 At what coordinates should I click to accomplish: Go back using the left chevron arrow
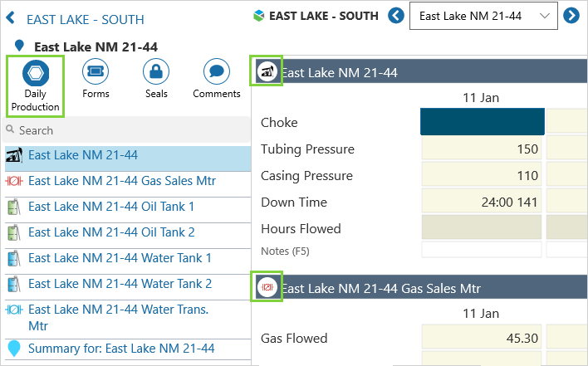[x=12, y=18]
